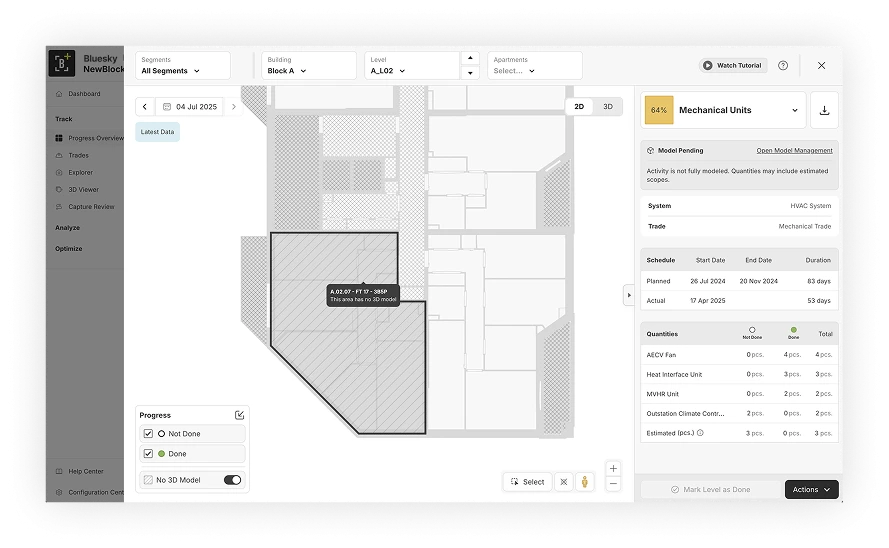Open the Actions dropdown button

[811, 490]
